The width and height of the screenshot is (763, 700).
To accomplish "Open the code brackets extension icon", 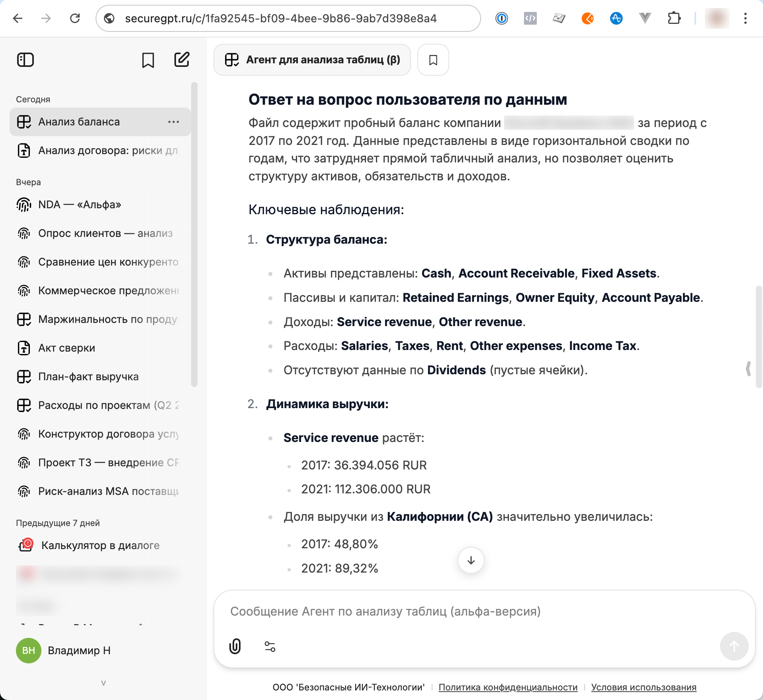I will tap(530, 18).
